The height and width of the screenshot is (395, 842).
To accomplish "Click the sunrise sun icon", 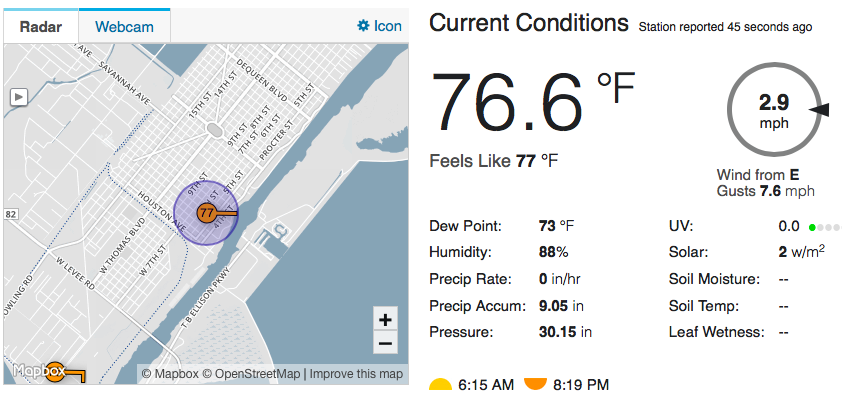I will [x=441, y=384].
